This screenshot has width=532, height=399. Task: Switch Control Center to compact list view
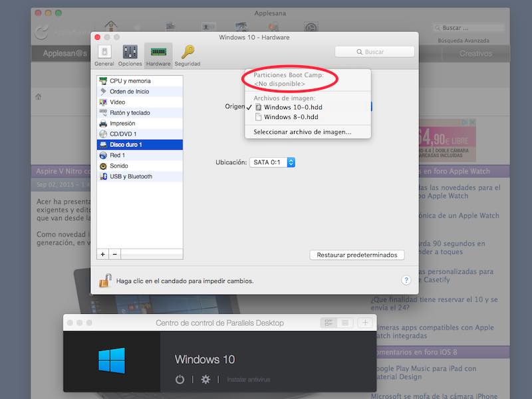pos(345,323)
